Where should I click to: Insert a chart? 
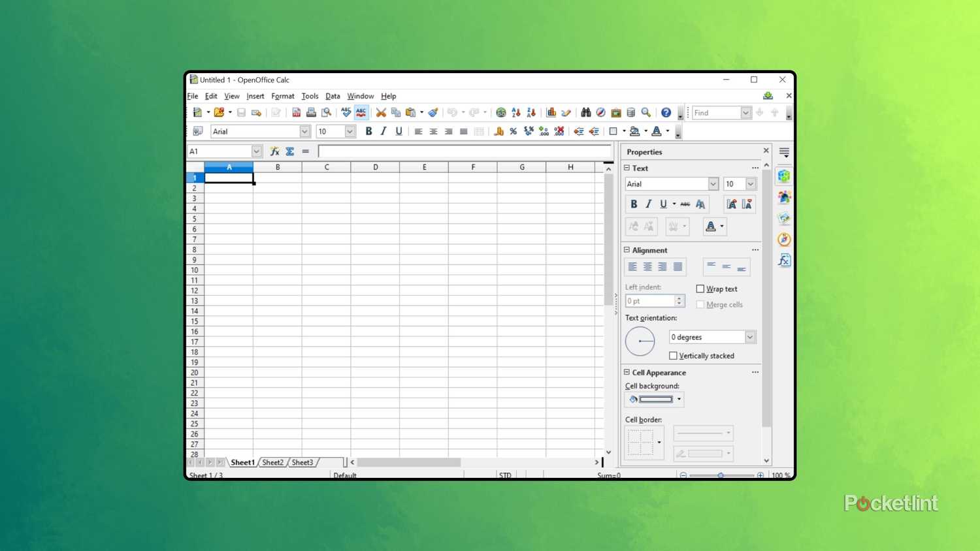point(552,112)
